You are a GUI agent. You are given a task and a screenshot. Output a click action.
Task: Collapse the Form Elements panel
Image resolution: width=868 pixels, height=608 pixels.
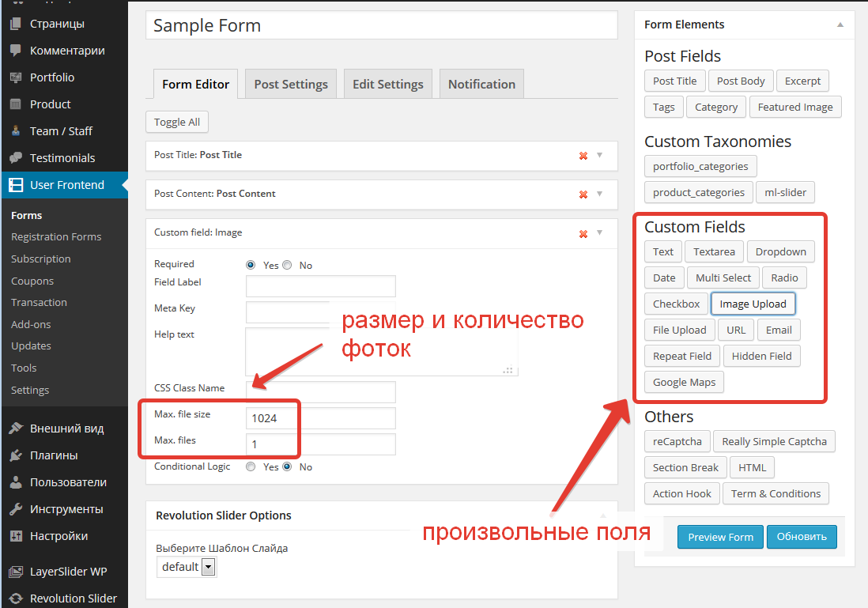(x=840, y=24)
